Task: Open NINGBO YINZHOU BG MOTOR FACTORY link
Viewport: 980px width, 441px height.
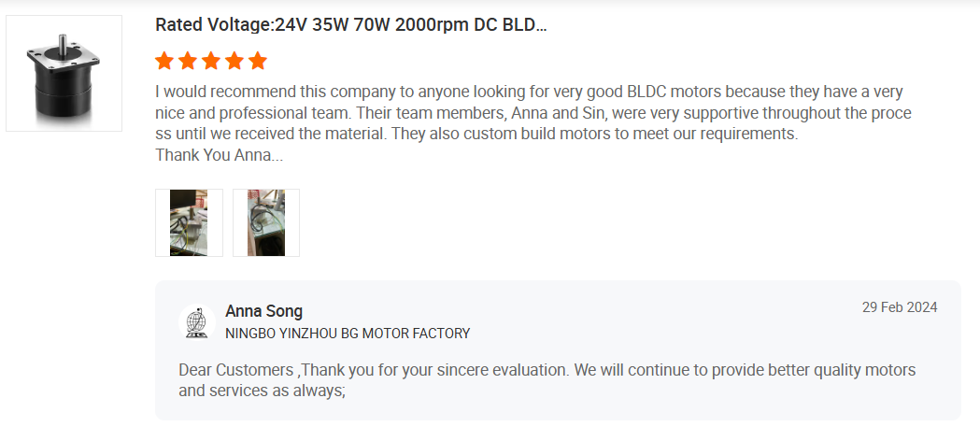Action: (348, 334)
